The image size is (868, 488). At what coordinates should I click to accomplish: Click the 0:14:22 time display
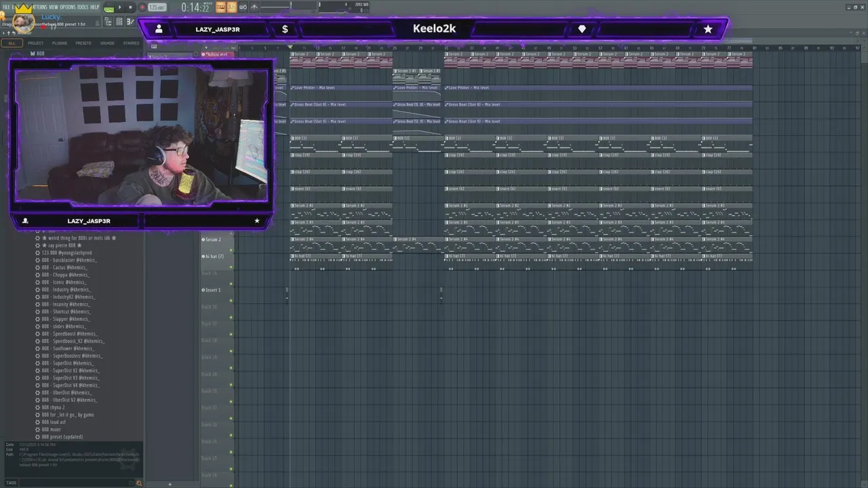click(x=197, y=7)
